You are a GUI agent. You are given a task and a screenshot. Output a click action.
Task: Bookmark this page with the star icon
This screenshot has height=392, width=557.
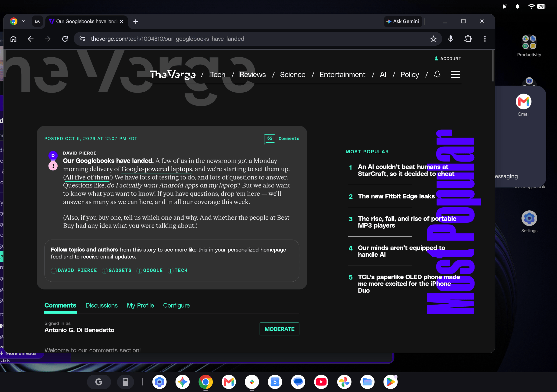[433, 39]
